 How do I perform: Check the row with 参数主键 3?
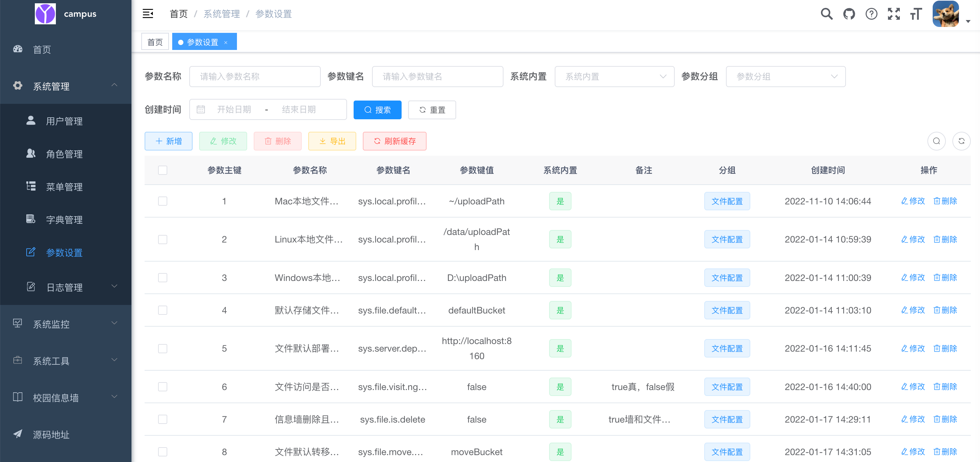pyautogui.click(x=162, y=278)
